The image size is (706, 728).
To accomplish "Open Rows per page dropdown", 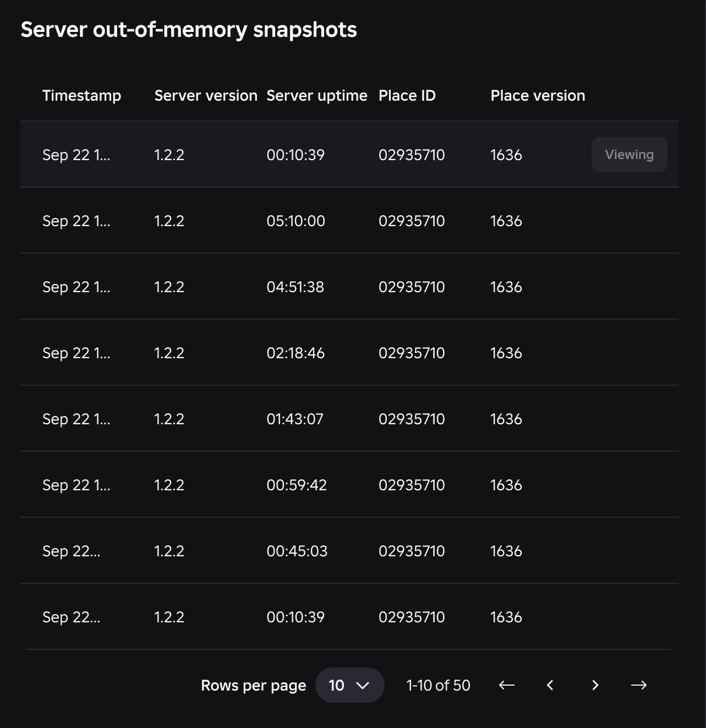I will pyautogui.click(x=349, y=685).
